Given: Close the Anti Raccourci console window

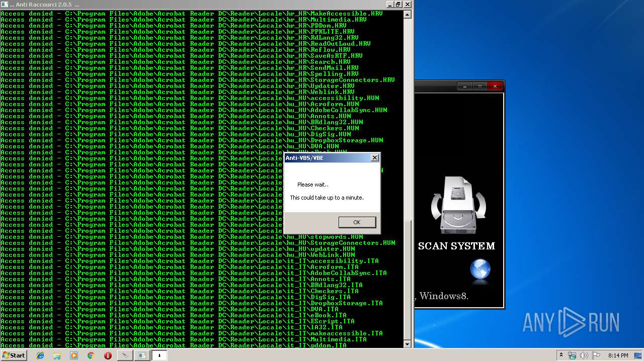Looking at the screenshot, I should pos(407,5).
